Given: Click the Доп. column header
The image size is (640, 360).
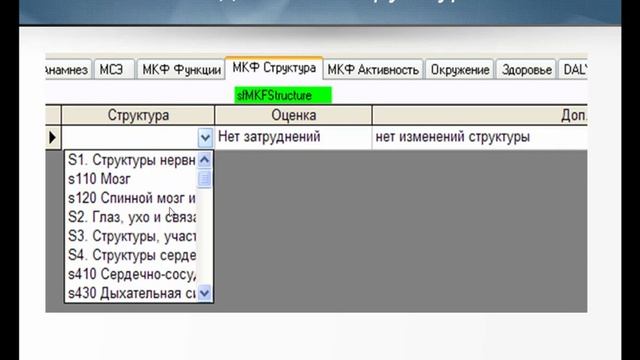Looking at the screenshot, I should tap(480, 115).
